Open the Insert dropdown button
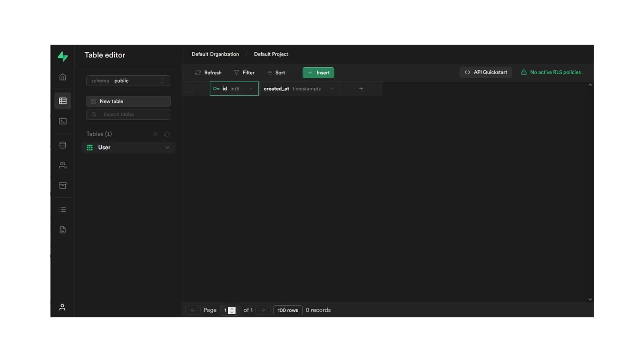 [318, 73]
